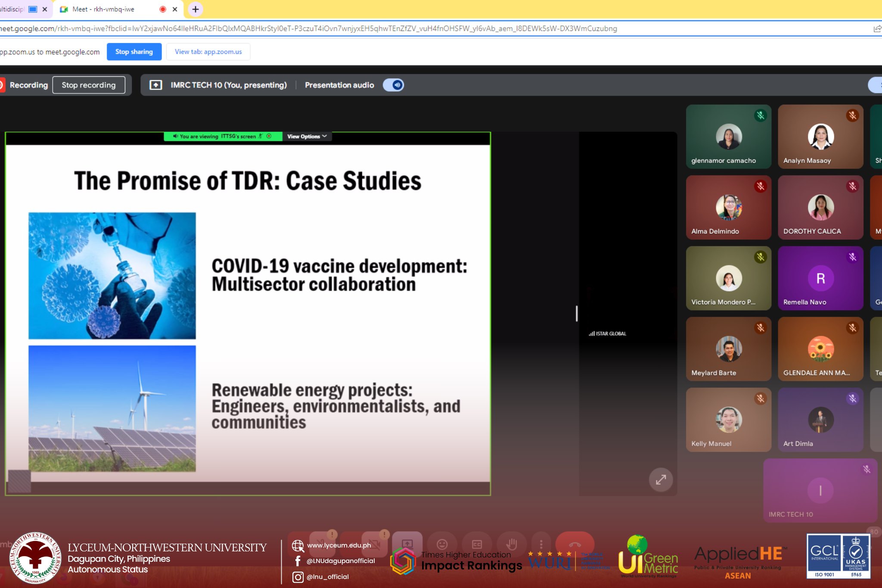This screenshot has width=882, height=588.
Task: Select Remella Navo participant tile
Action: 820,278
